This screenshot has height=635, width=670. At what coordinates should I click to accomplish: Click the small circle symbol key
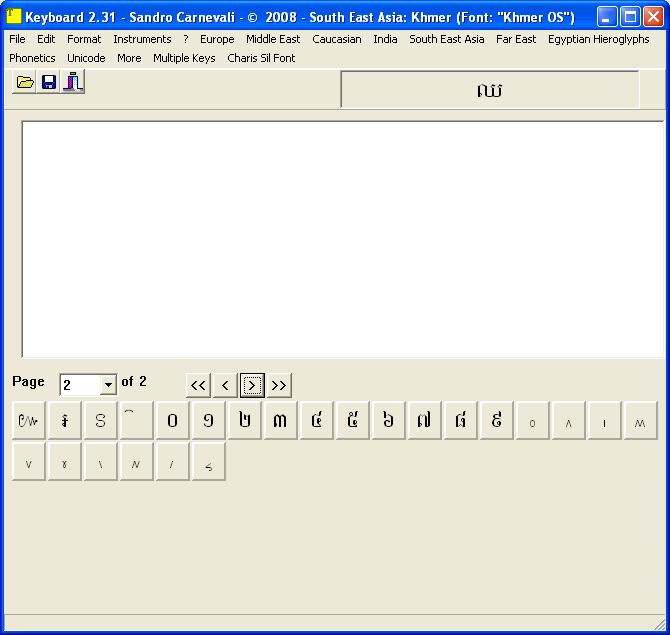pos(532,420)
